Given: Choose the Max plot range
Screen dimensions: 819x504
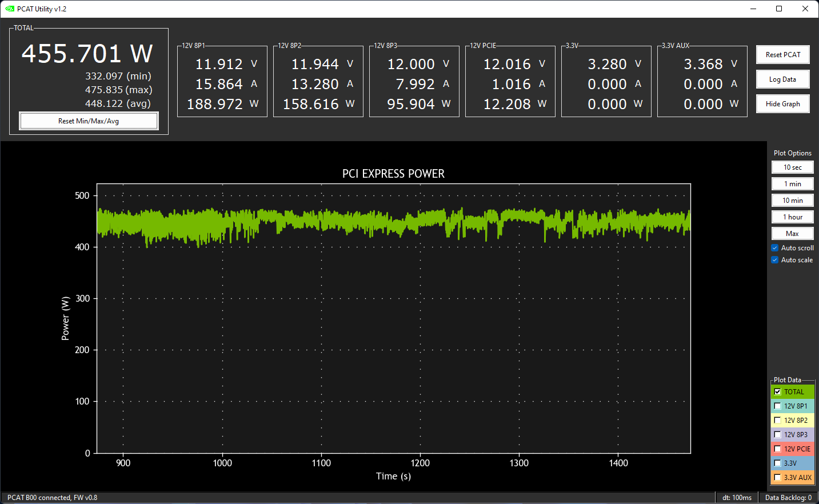Looking at the screenshot, I should coord(792,234).
